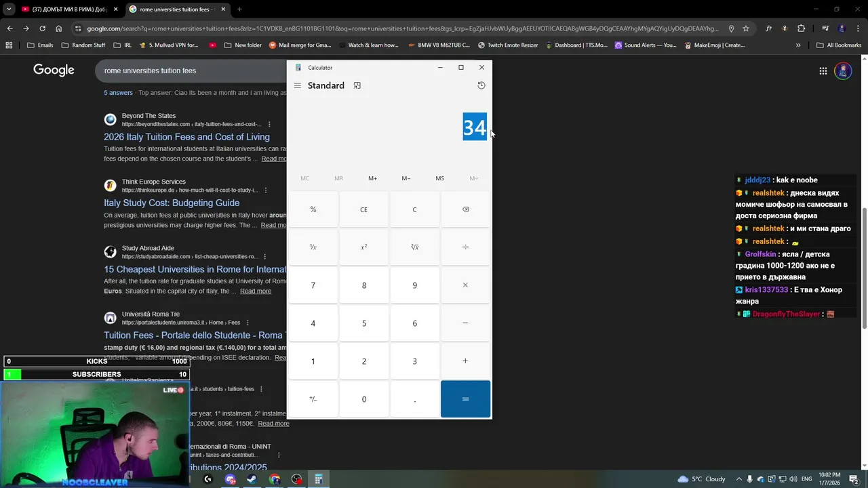Open a new browser tab
This screenshot has height=488, width=868.
[239, 9]
